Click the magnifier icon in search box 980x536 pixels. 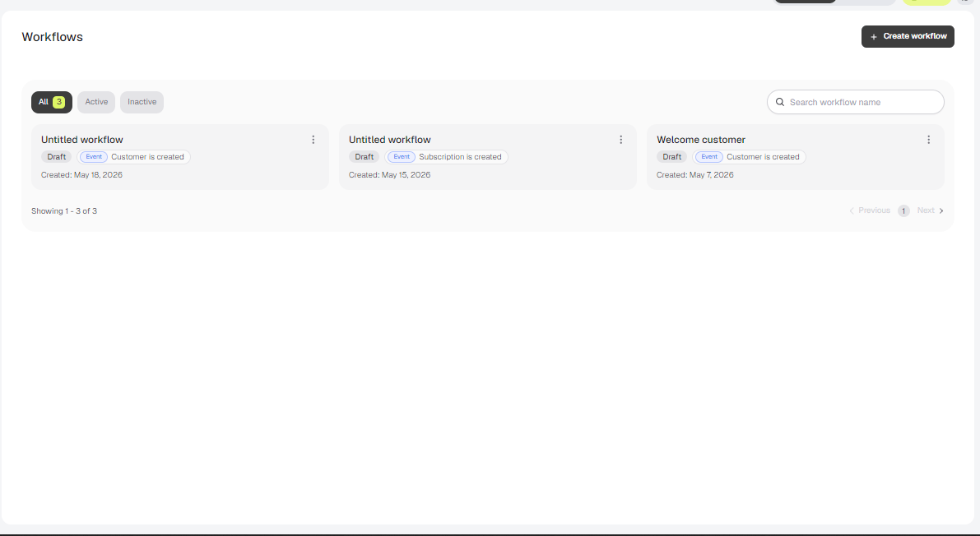click(x=780, y=102)
